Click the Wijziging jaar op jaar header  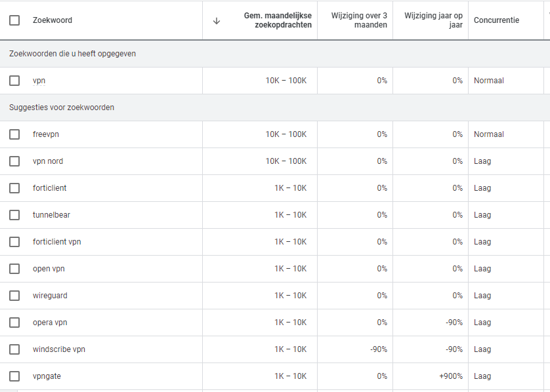coord(433,20)
